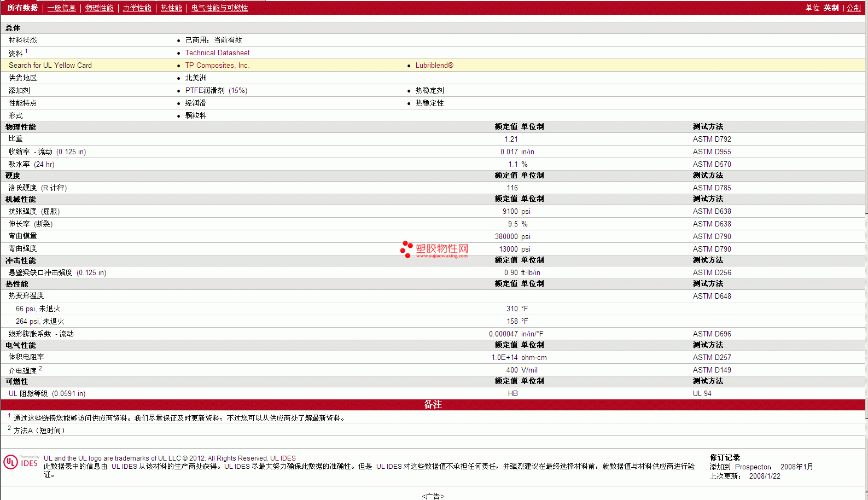
Task: Open the 一般信息 tab
Action: click(62, 8)
